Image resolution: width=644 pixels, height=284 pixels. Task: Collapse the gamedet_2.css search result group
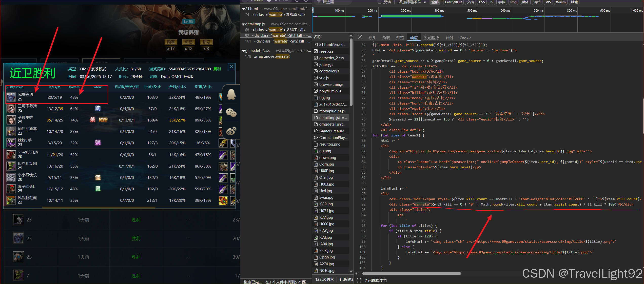pos(243,51)
